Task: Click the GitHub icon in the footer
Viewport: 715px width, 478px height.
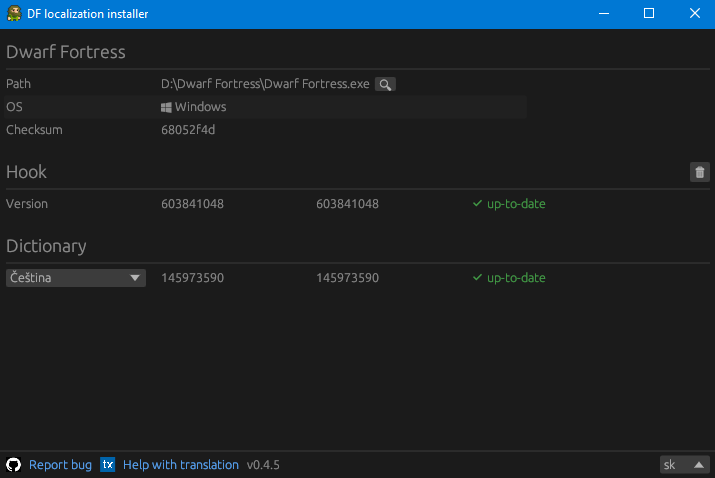Action: coord(14,465)
